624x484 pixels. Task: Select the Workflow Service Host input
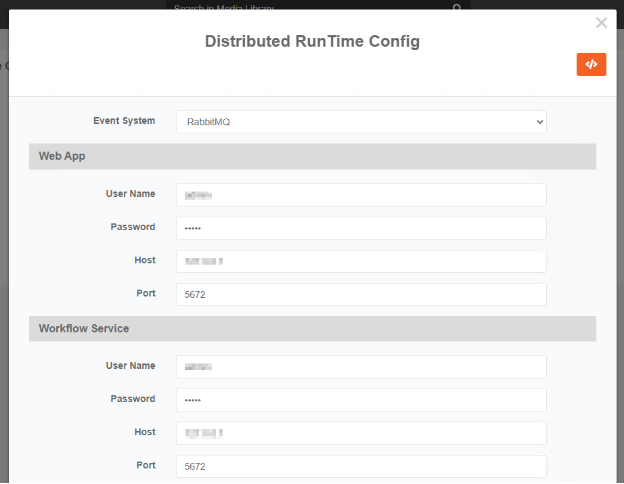[x=361, y=433]
